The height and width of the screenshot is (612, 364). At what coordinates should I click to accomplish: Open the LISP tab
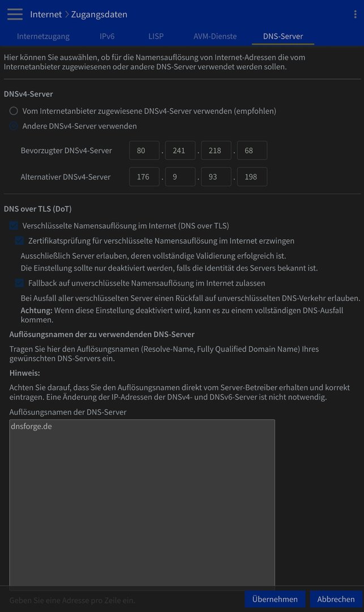point(156,36)
